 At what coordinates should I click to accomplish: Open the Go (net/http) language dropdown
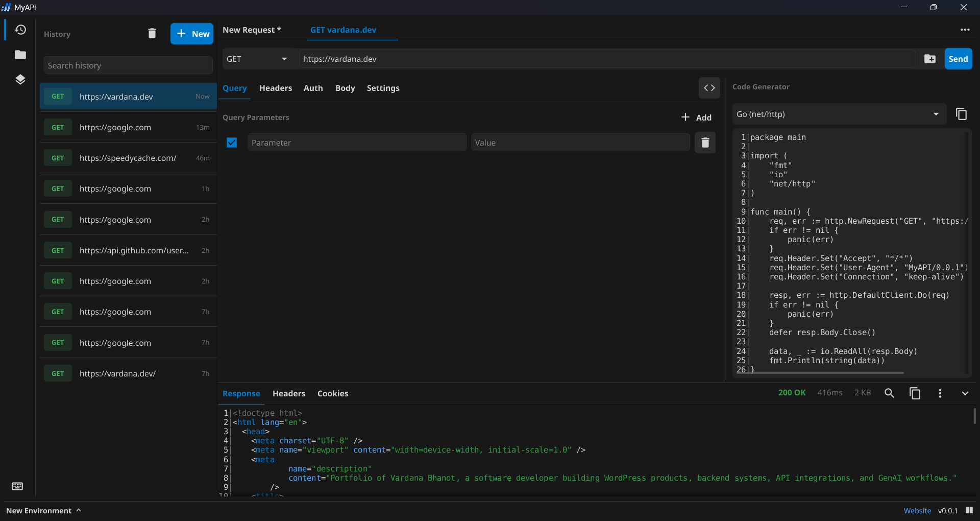(839, 114)
